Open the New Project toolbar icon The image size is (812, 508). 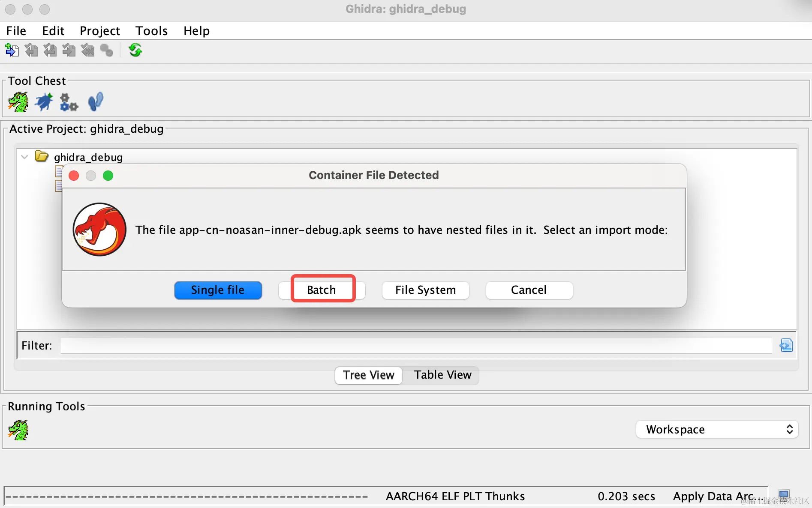coord(12,50)
